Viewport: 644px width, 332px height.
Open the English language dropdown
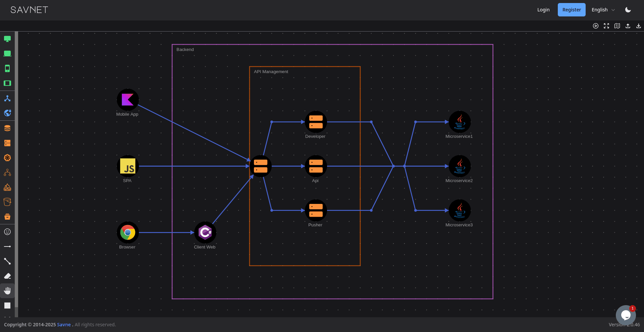(x=602, y=10)
